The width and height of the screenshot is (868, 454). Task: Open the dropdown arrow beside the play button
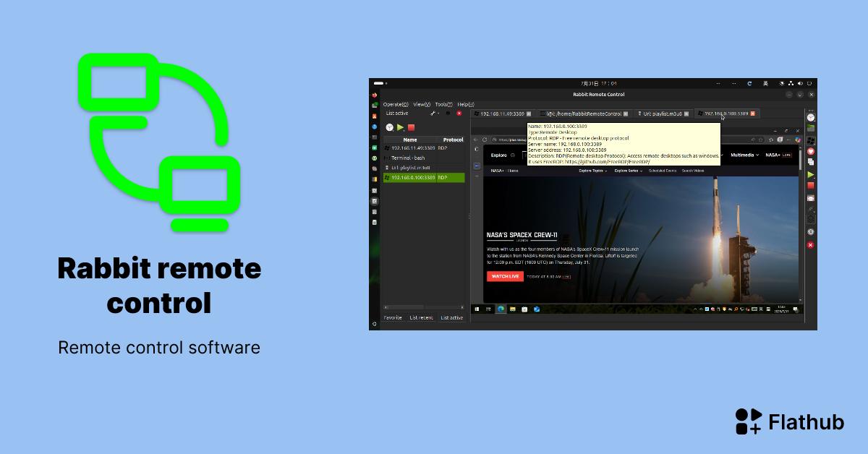click(x=404, y=131)
